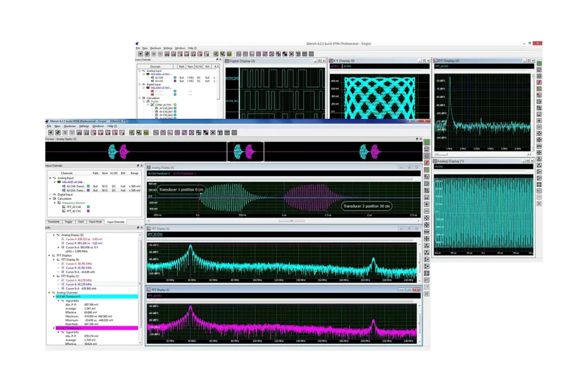Screen dimensions: 588x392
Task: Click Range column header in front panel
Action: (134, 173)
